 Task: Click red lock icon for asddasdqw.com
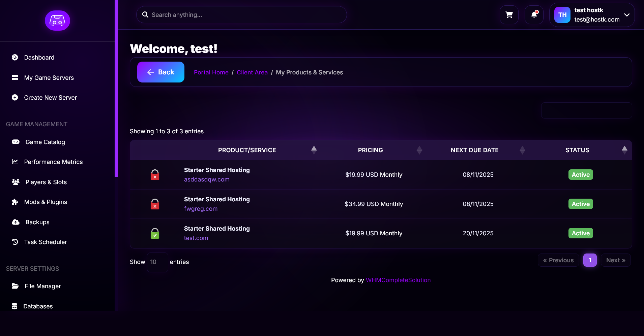click(x=155, y=175)
